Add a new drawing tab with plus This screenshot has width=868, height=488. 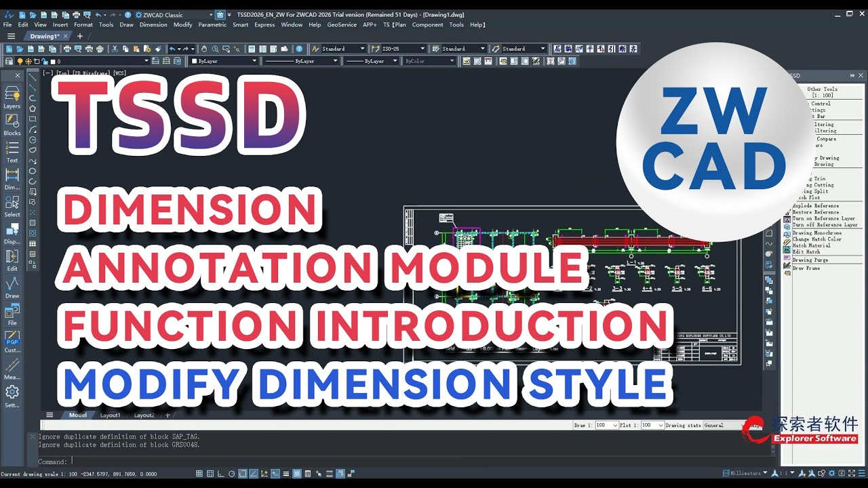tap(80, 36)
